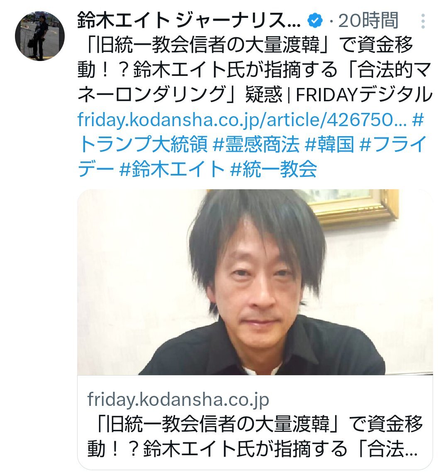Click the friday.kodansha.co.jp domain on card

(178, 399)
